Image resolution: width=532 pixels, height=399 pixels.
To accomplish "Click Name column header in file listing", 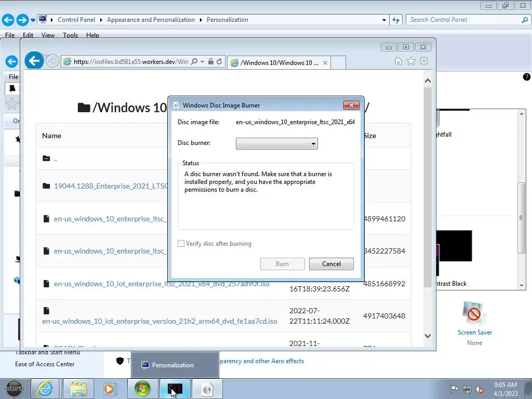I will click(51, 136).
